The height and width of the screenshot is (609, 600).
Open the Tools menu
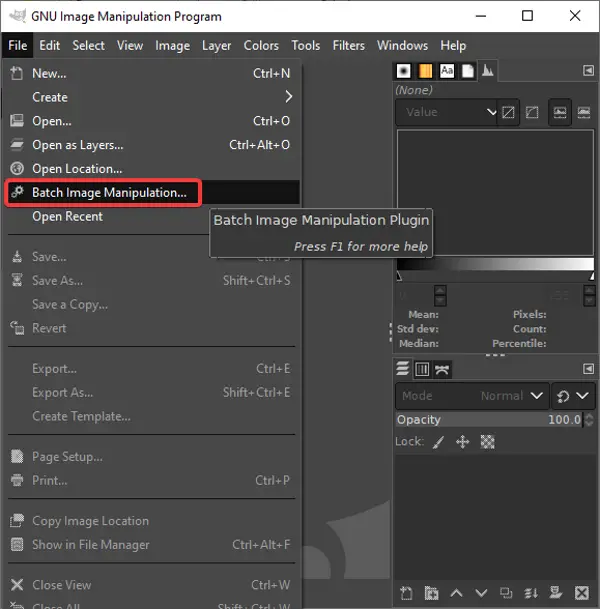(x=306, y=45)
